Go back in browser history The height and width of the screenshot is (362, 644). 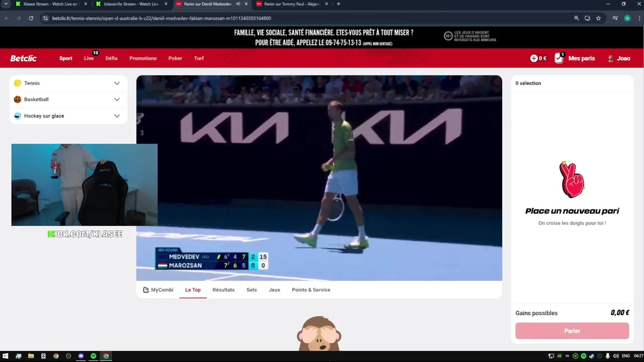pyautogui.click(x=7, y=18)
